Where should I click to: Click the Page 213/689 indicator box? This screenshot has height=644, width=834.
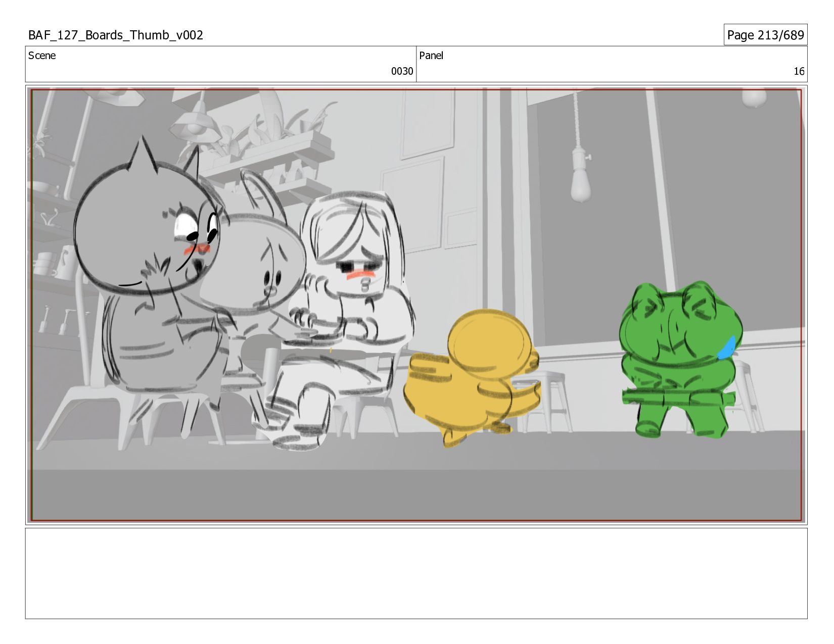pos(765,35)
